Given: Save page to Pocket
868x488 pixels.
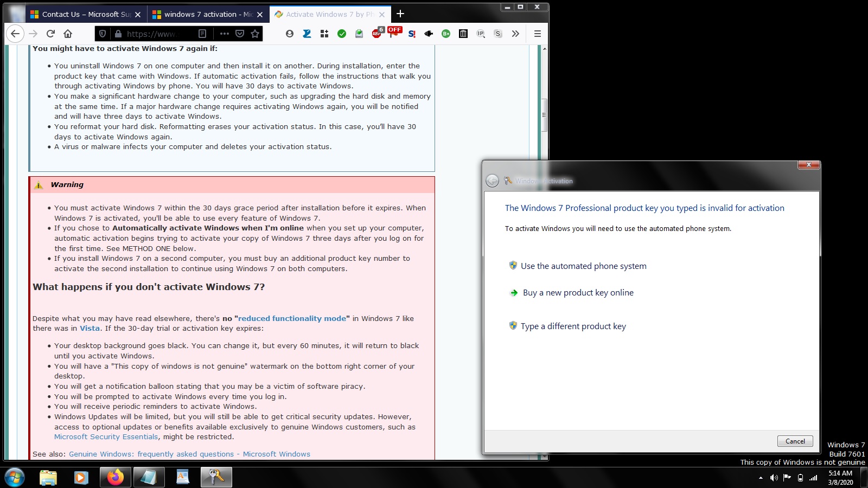Looking at the screenshot, I should click(x=240, y=34).
